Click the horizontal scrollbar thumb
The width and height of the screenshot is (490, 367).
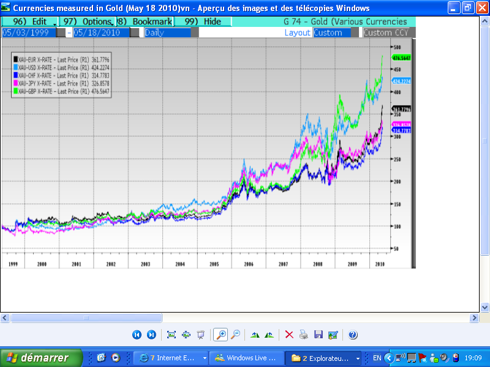coord(86,318)
